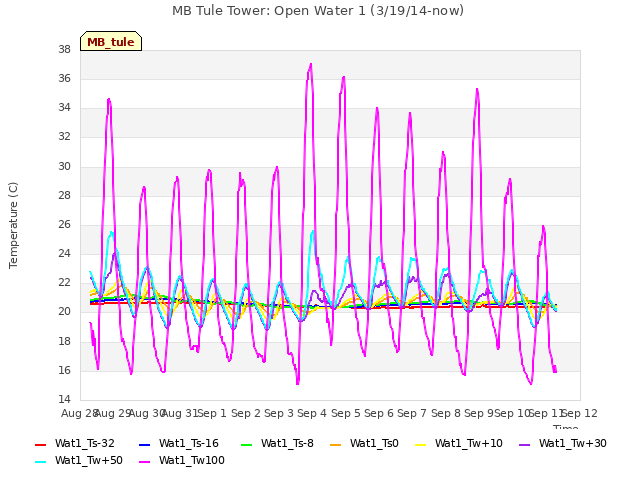
Task: Click the Sep 12 date label
Action: tap(580, 414)
